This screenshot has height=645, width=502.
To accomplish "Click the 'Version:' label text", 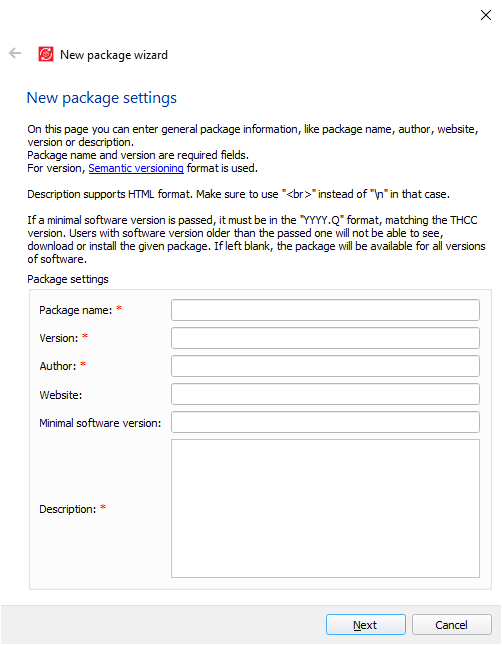I will click(58, 338).
